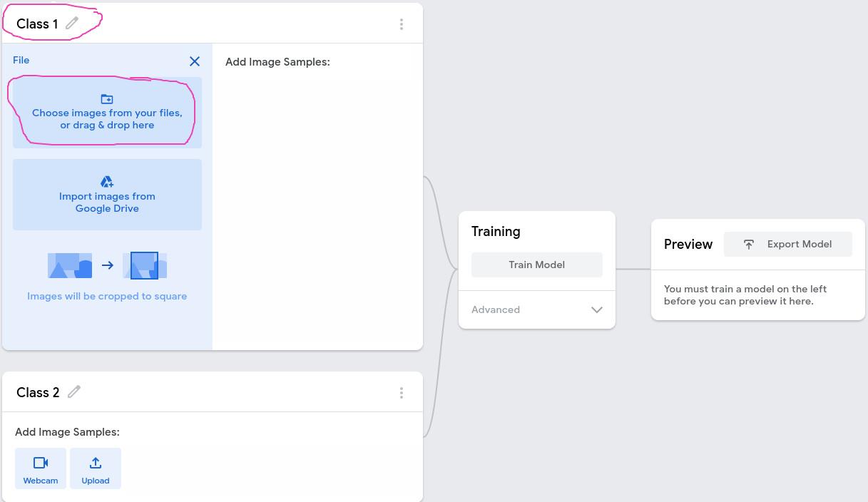Viewport: 868px width, 502px height.
Task: Click Choose images from your files area
Action: [x=107, y=119]
